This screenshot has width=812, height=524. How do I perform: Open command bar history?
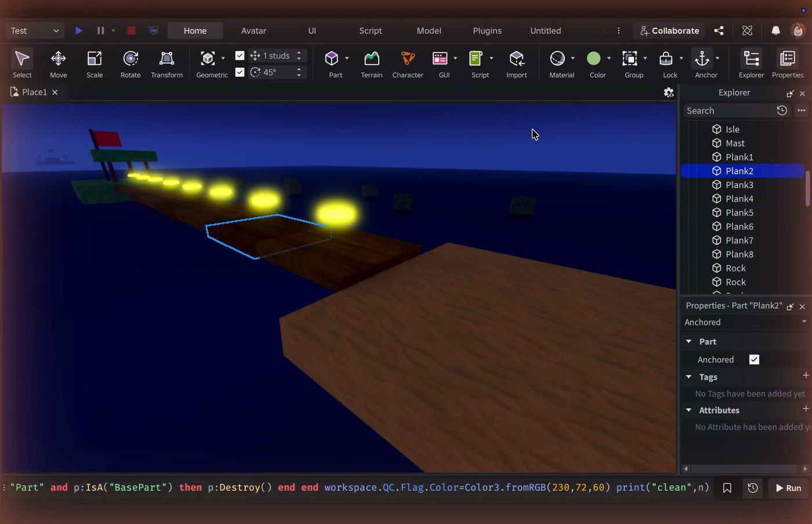752,488
